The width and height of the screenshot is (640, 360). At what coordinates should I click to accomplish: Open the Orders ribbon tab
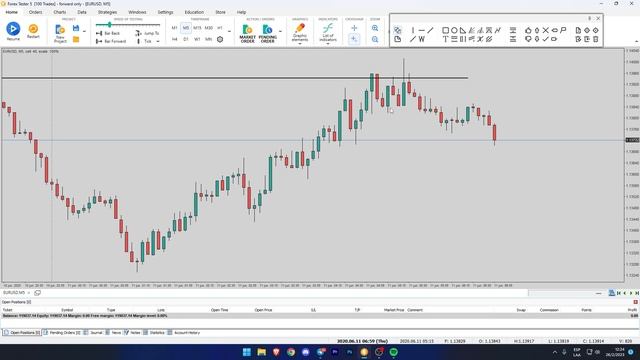point(36,12)
